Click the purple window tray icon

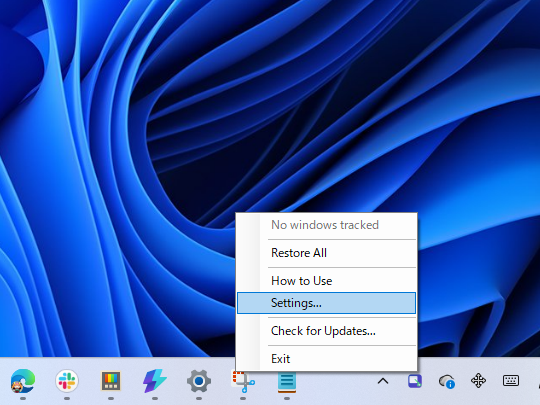(x=415, y=381)
